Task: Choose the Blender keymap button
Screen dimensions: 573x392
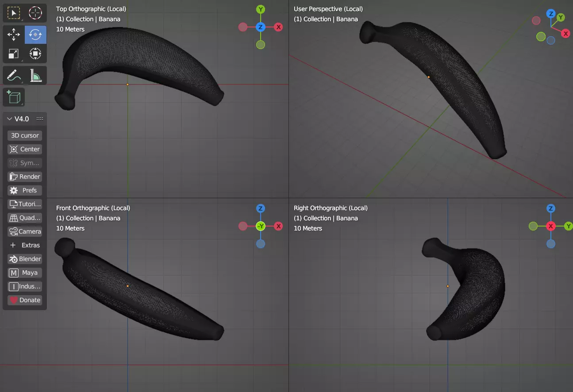Action: pyautogui.click(x=25, y=259)
